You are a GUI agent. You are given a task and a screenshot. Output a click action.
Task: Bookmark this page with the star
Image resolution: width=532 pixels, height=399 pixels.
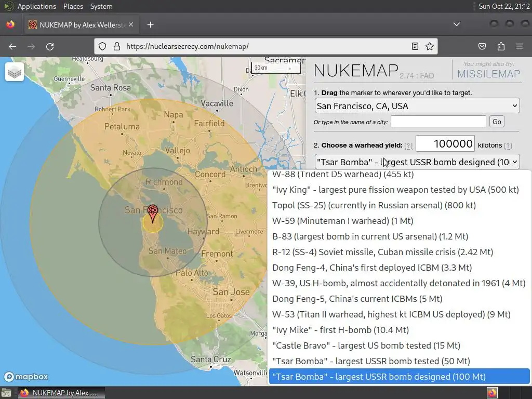(x=430, y=46)
